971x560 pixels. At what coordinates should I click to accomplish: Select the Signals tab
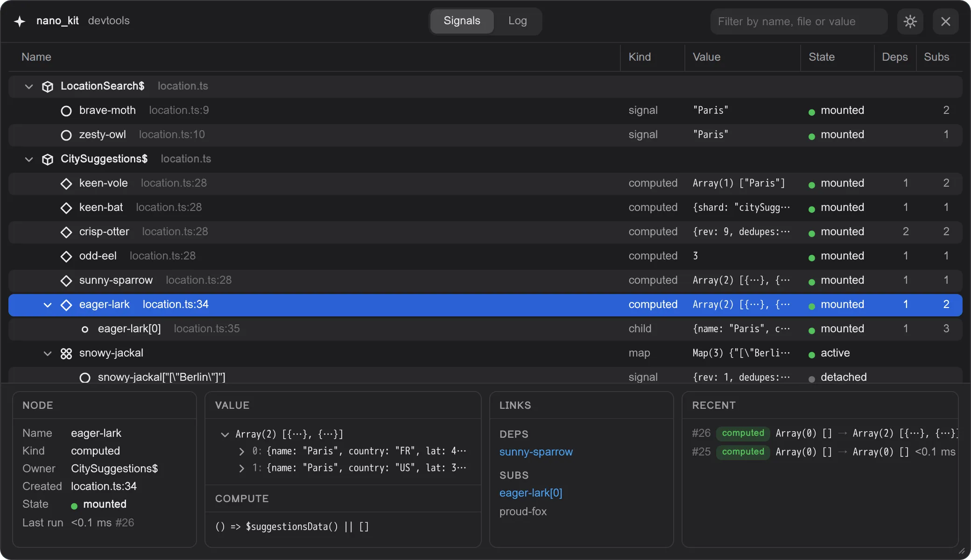(x=462, y=21)
